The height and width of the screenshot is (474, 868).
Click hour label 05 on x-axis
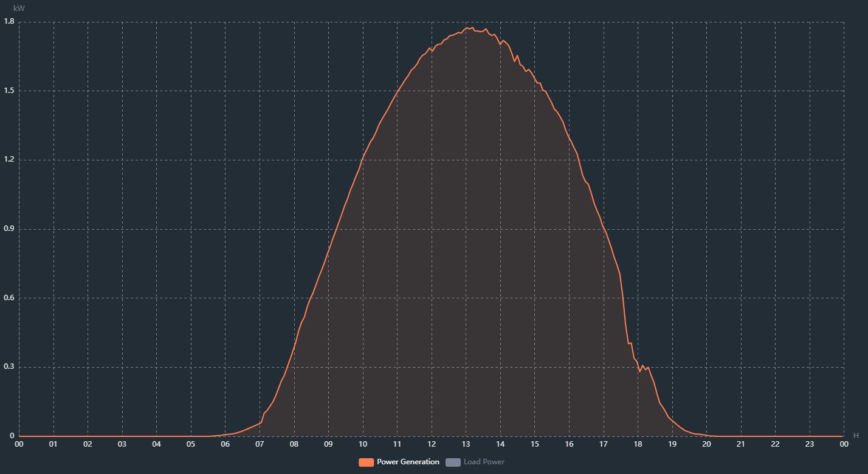coord(191,444)
